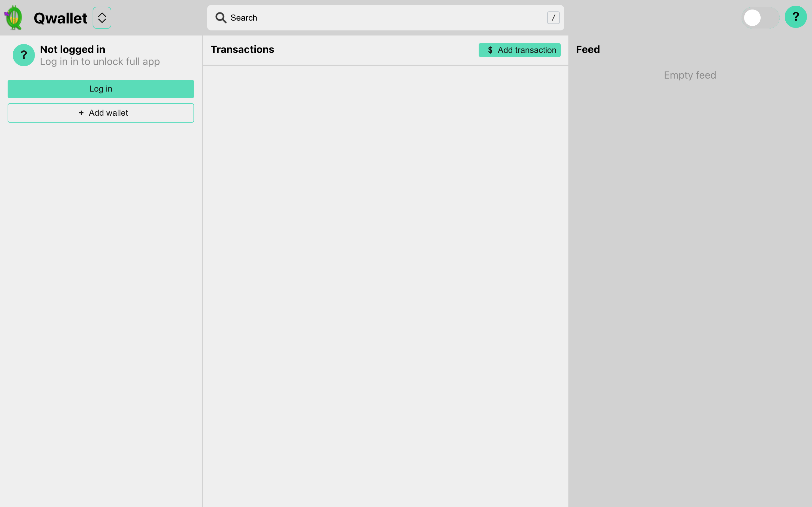Click the Empty feed placeholder text
Screen dimensions: 812x507
[x=690, y=75]
